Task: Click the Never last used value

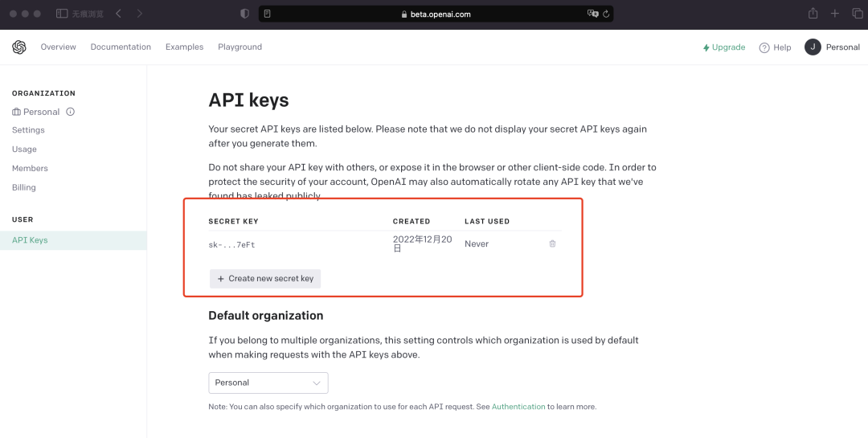Action: [477, 244]
